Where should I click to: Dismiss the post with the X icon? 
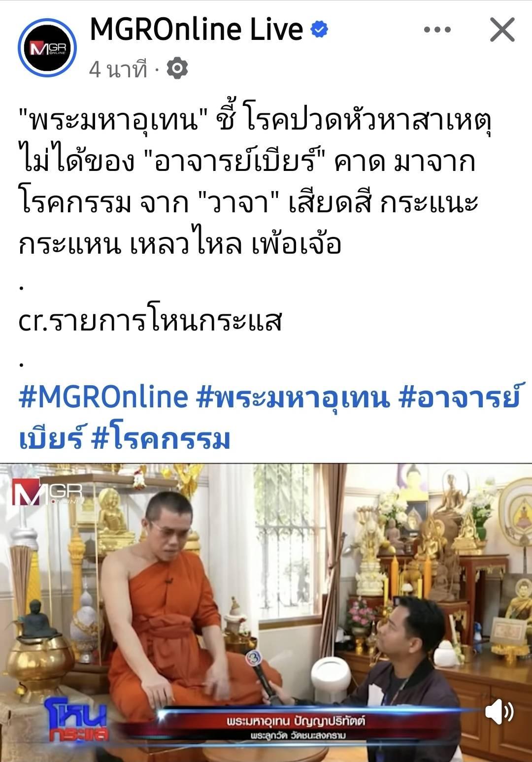pyautogui.click(x=502, y=30)
